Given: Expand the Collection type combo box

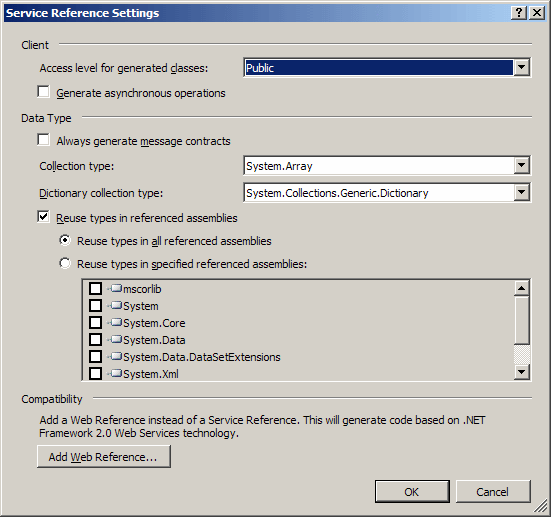Looking at the screenshot, I should coord(521,166).
